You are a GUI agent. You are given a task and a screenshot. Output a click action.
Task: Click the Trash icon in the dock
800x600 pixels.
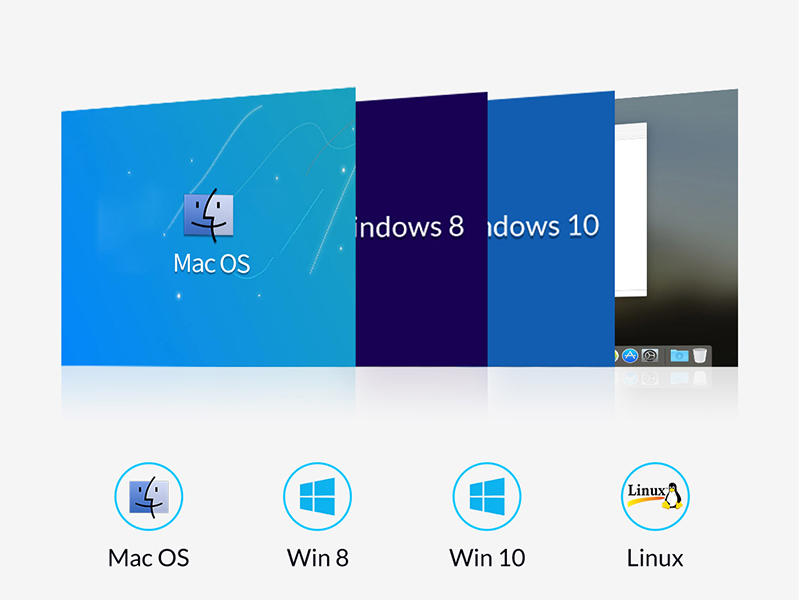[700, 355]
